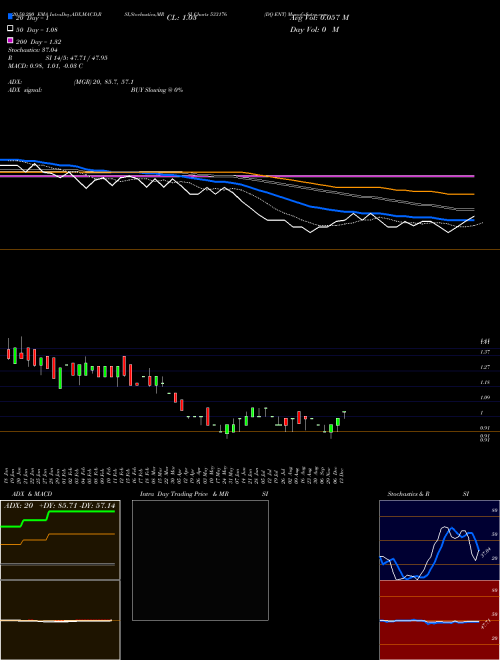
Task: Click the 'Intra Day Trading Price & MR' title
Action: (x=184, y=494)
